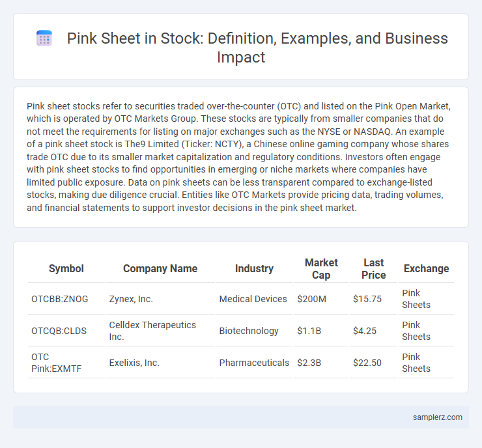Click the calendar grid icon beside the title
Viewport: 482px width, 448px height.
44,38
